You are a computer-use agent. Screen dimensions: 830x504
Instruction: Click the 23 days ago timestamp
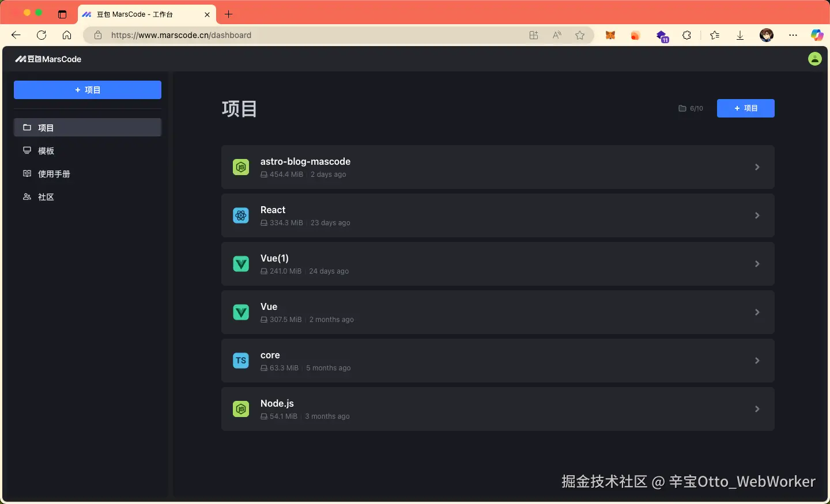click(x=330, y=223)
